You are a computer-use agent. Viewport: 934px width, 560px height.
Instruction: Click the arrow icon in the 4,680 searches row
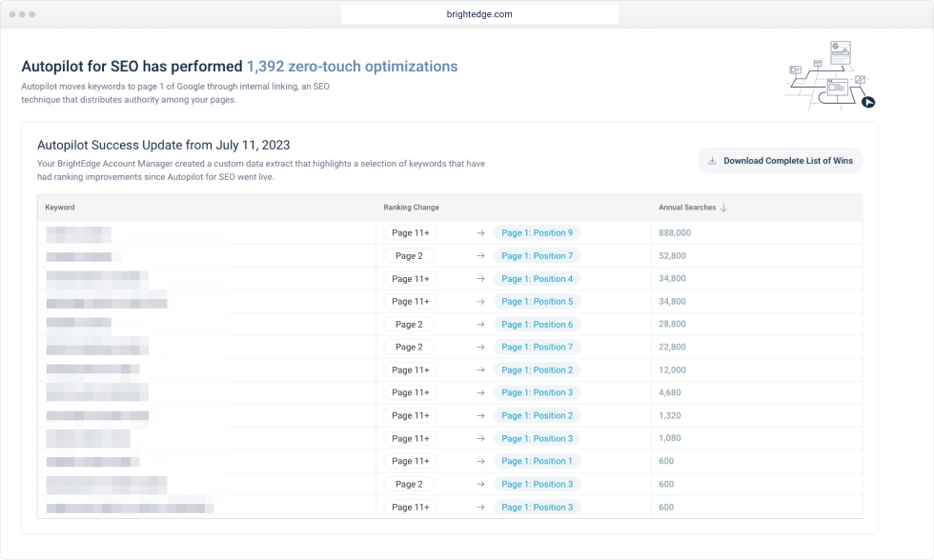(x=481, y=393)
